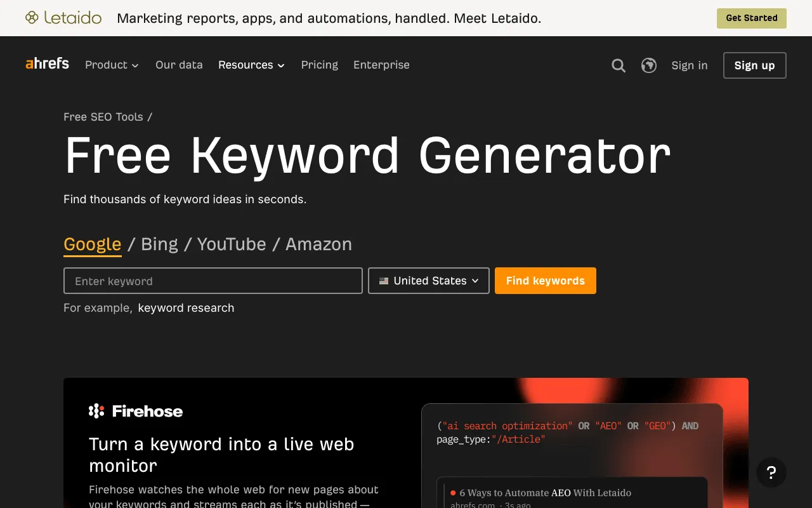Image resolution: width=812 pixels, height=508 pixels.
Task: Switch to the YouTube tab
Action: point(232,244)
